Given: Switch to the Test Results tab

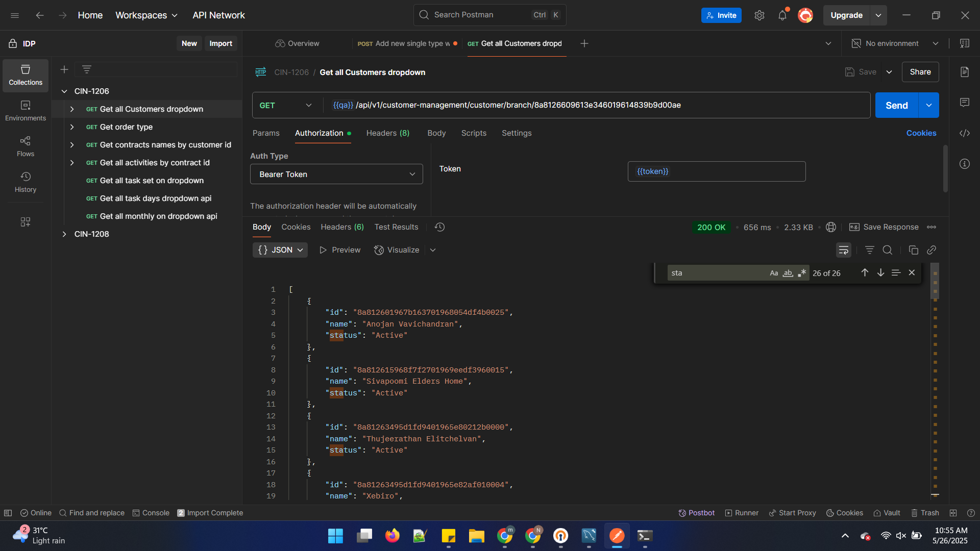Looking at the screenshot, I should [x=396, y=227].
